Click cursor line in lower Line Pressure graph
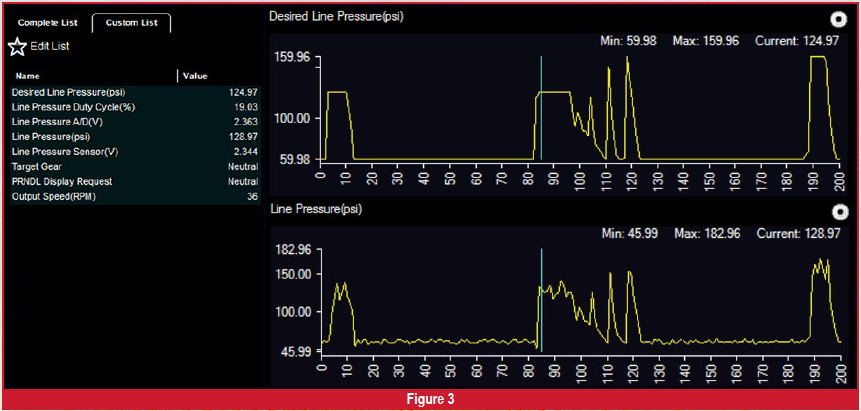 (541, 300)
